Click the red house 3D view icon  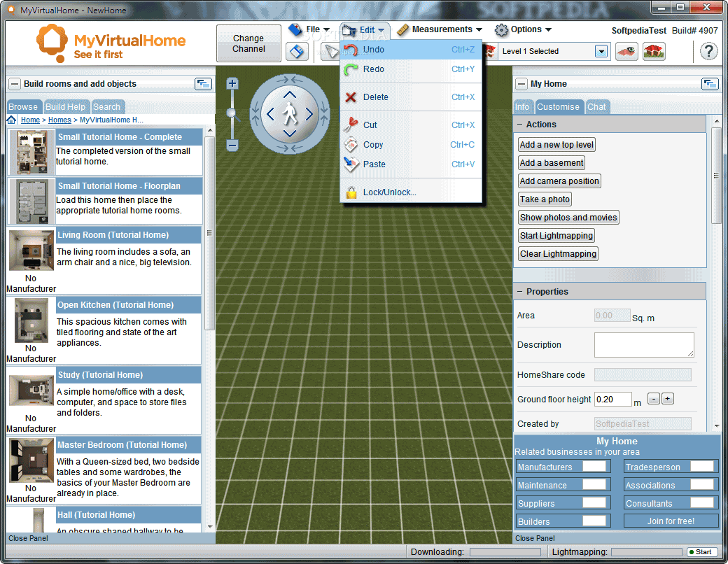(x=654, y=51)
